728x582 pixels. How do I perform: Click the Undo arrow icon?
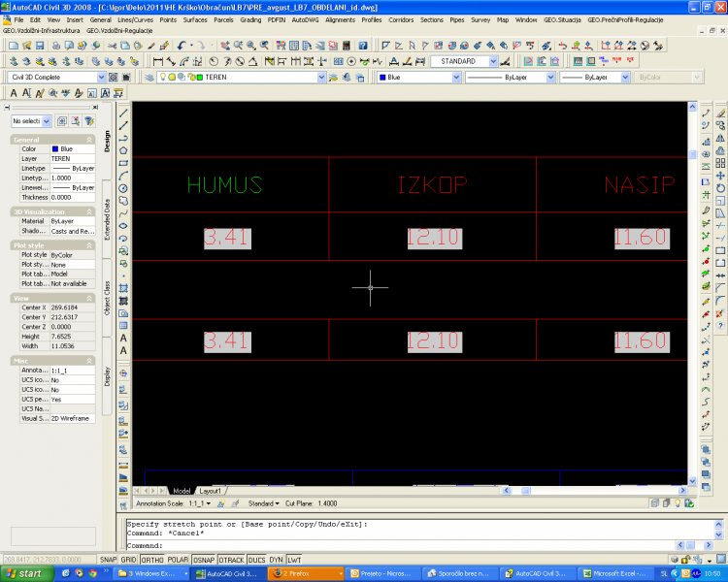[182, 46]
